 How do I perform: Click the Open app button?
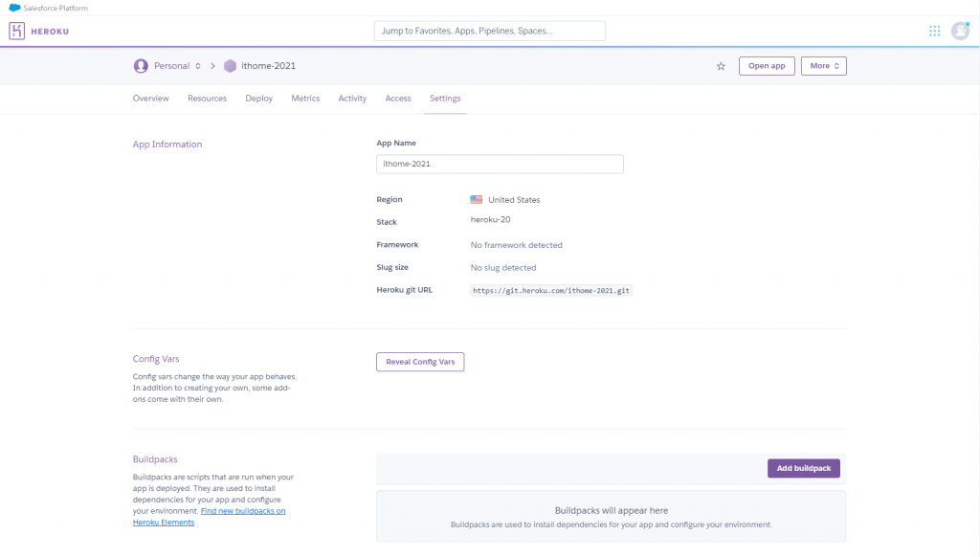(767, 66)
